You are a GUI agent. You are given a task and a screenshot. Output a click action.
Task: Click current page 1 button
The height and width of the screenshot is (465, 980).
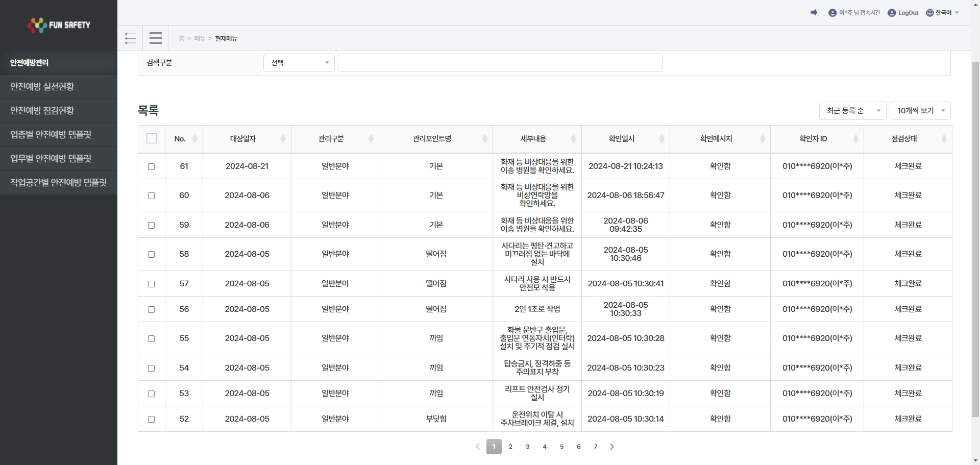pos(494,447)
